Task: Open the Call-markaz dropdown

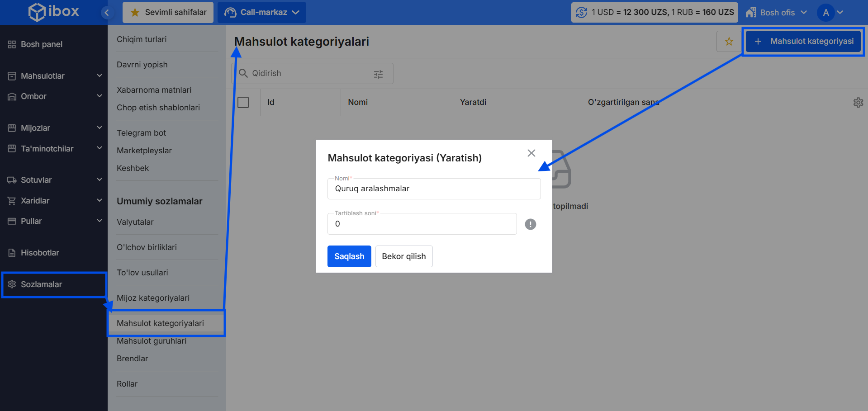Action: click(262, 13)
